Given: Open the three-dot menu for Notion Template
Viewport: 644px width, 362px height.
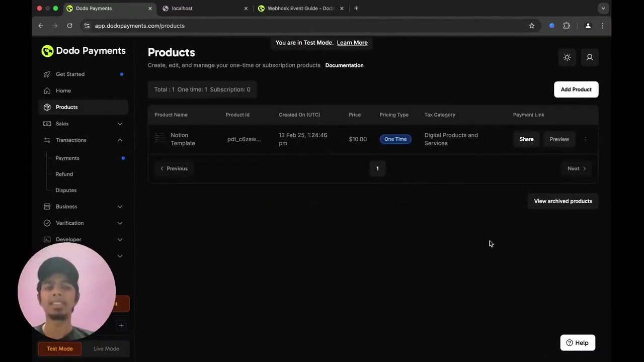Looking at the screenshot, I should (x=585, y=139).
